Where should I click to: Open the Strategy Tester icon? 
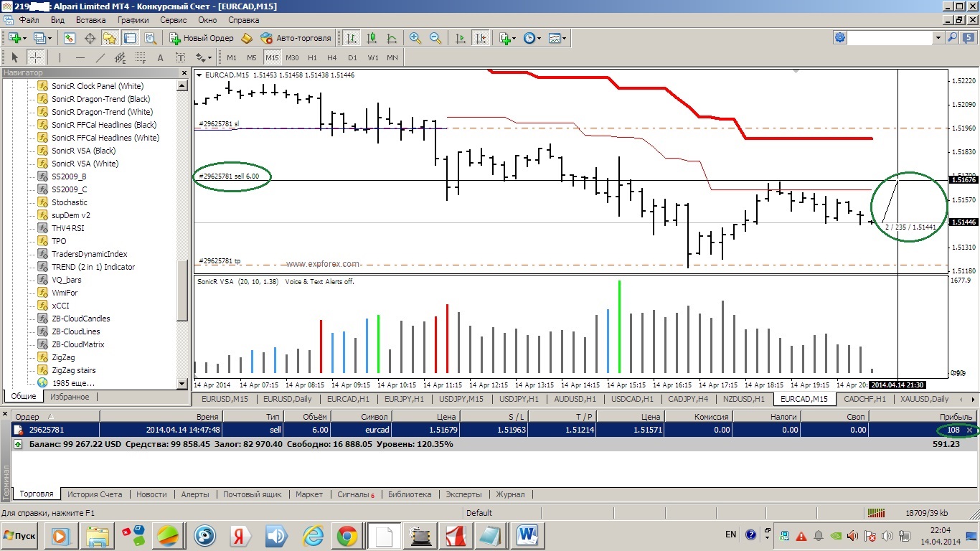[150, 38]
